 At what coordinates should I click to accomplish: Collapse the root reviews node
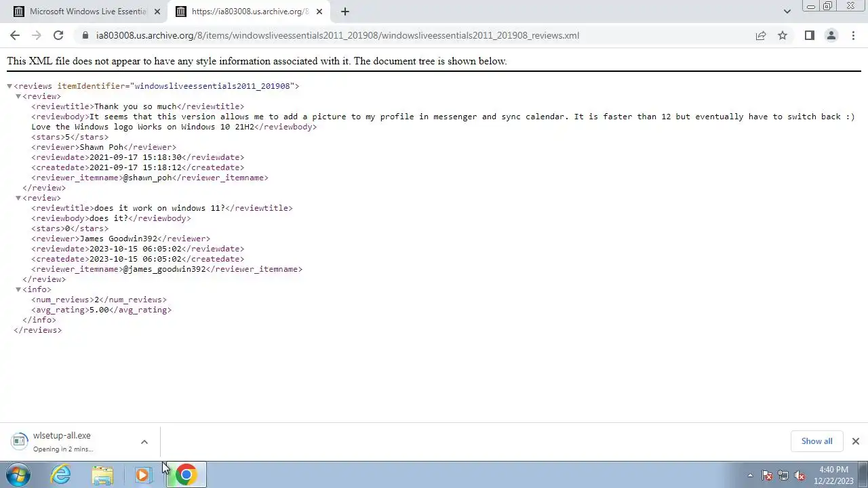9,86
